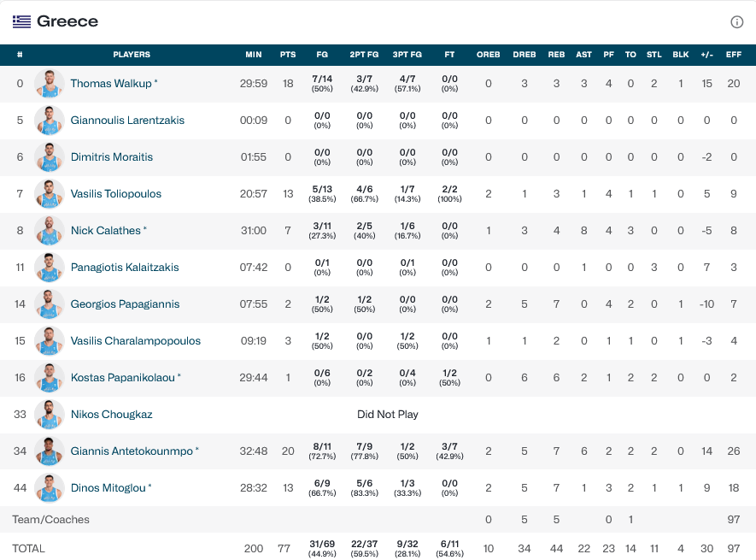Click the Greece flag icon
The height and width of the screenshot is (560, 756).
point(21,22)
